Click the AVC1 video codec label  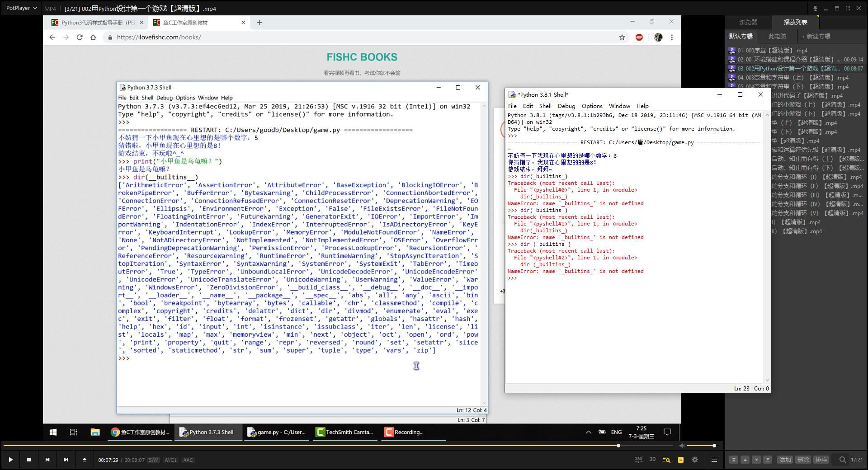click(170, 460)
